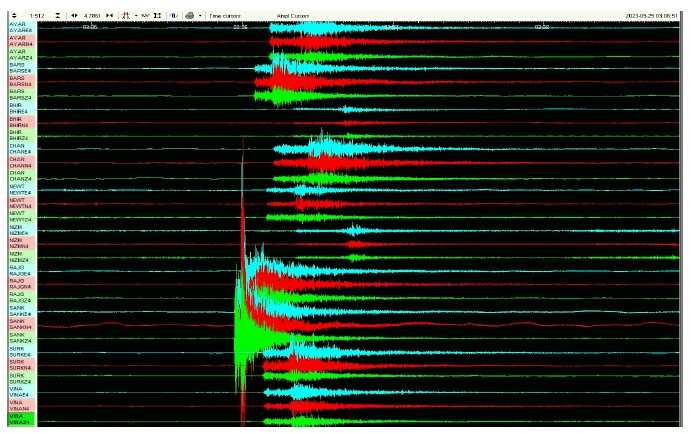691x434 pixels.
Task: Click the time compress icon after 4.7861
Action: point(109,16)
